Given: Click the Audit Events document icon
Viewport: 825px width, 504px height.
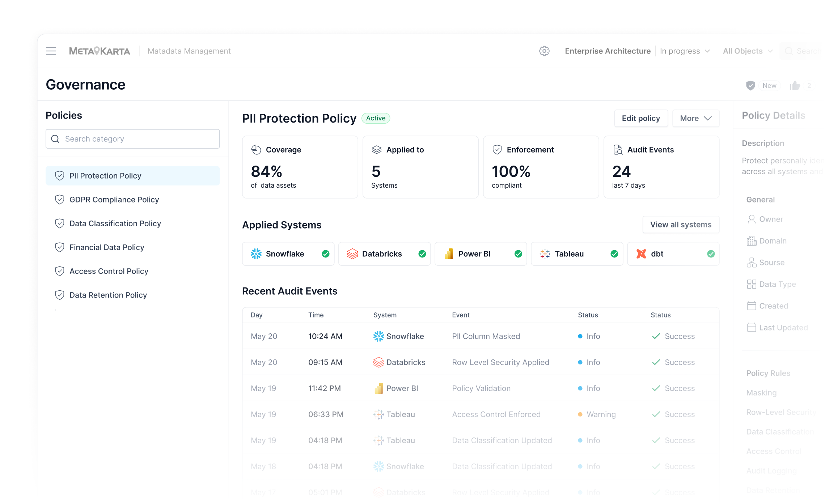Looking at the screenshot, I should 618,150.
